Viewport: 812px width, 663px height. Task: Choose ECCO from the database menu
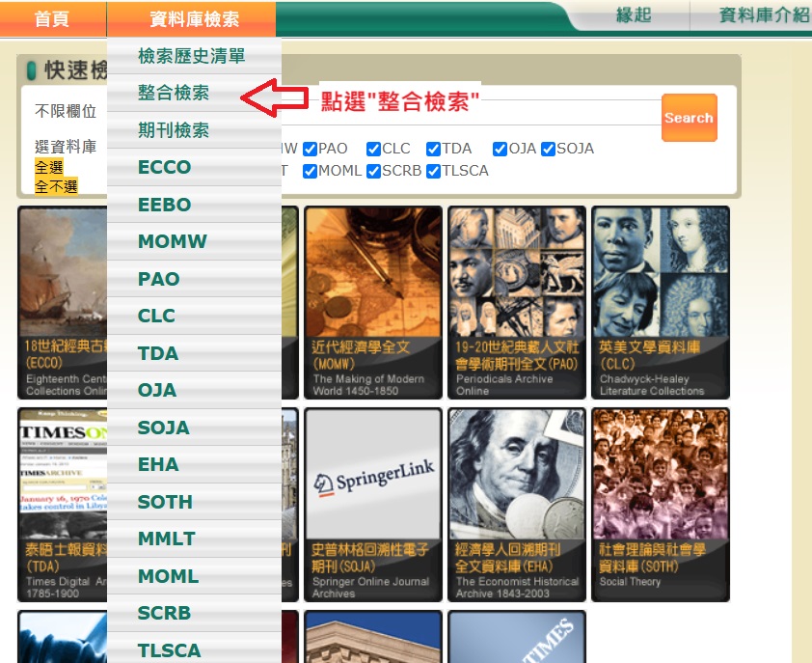pos(194,167)
